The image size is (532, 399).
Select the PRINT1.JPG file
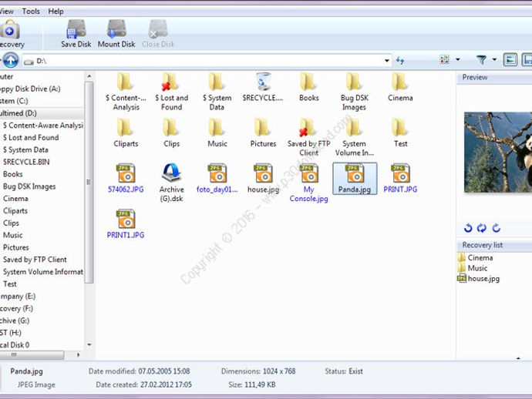[x=126, y=224]
